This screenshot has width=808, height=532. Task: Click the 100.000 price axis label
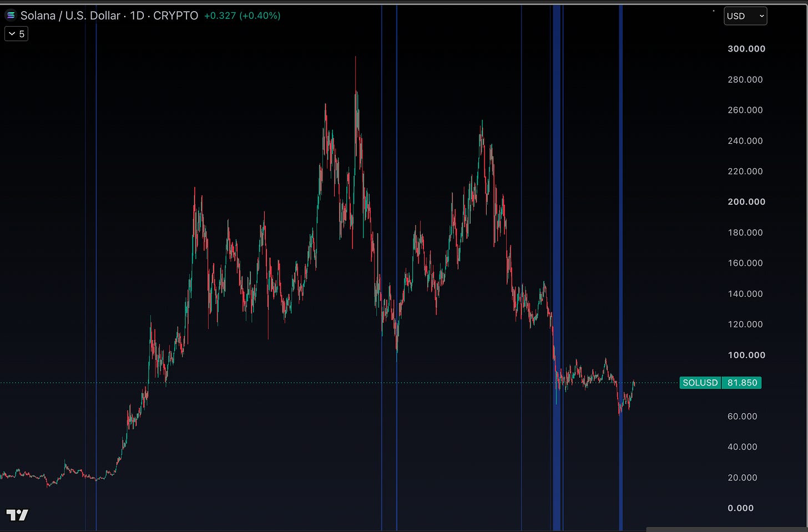(x=746, y=355)
